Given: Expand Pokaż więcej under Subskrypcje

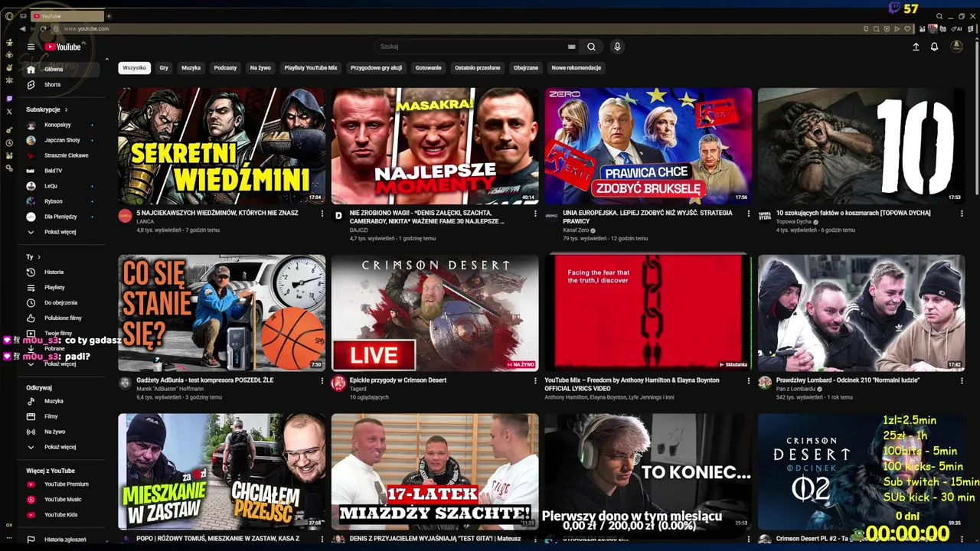Looking at the screenshot, I should 61,232.
